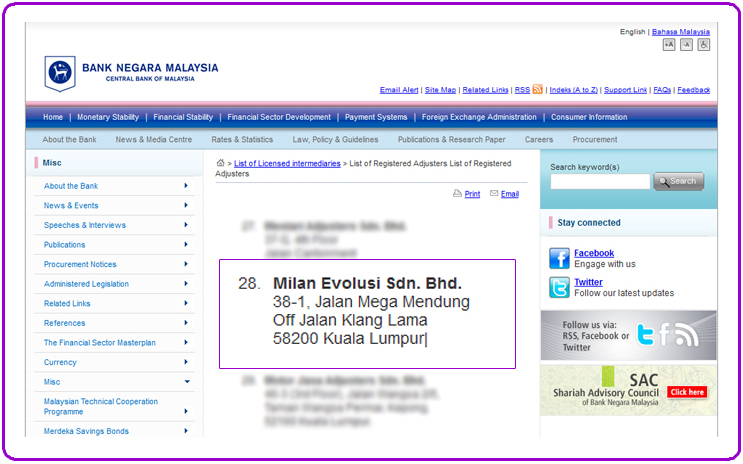The image size is (743, 464).
Task: Open List of Licensed intermediaries breadcrumb
Action: (287, 163)
